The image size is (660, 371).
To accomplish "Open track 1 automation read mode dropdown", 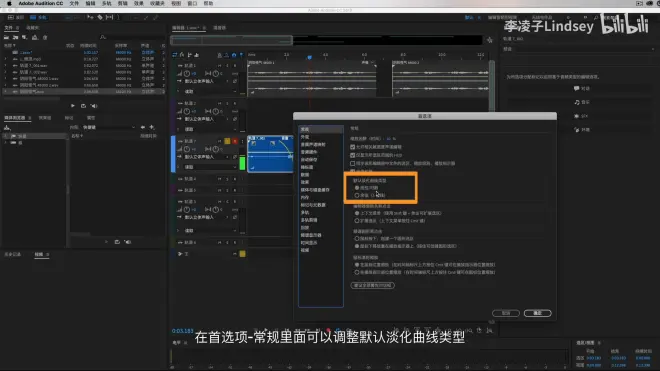I will [x=210, y=91].
